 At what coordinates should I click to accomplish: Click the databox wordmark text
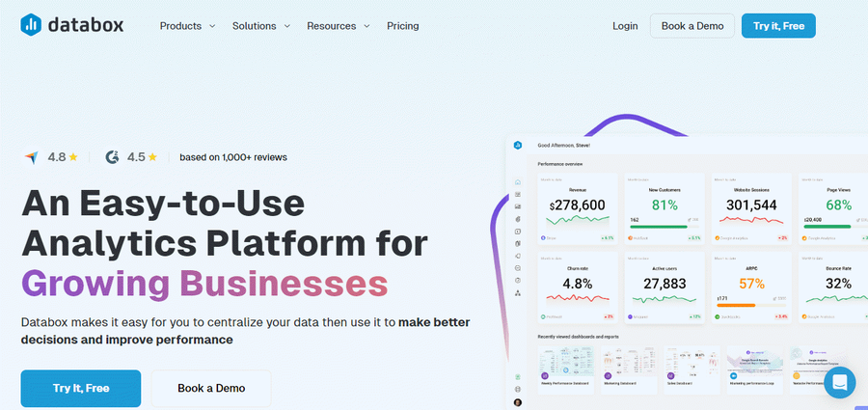pyautogui.click(x=86, y=25)
